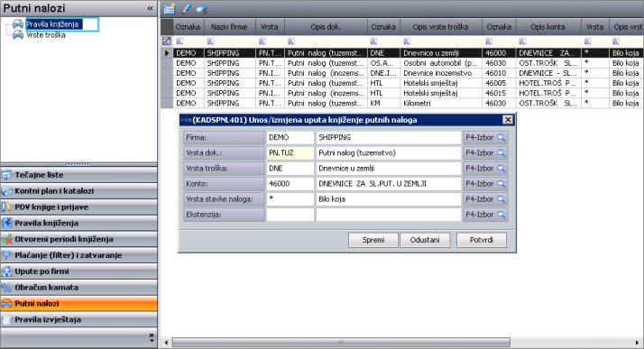
Task: Click the Otvoreni periodi knjiženja checkmark icon
Action: coord(6,239)
